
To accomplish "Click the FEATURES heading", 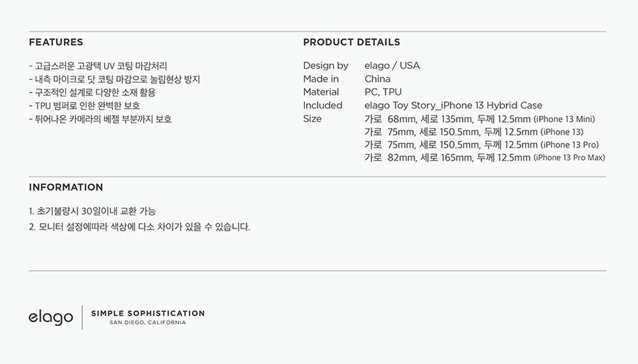I will tap(56, 42).
